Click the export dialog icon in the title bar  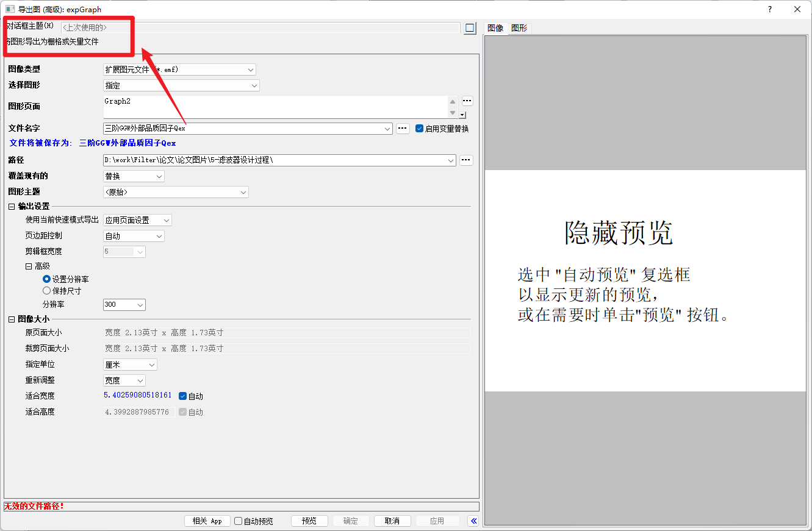pos(9,9)
